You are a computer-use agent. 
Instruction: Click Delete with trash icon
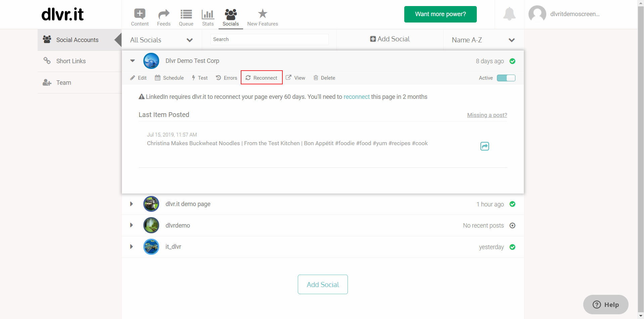coord(324,78)
